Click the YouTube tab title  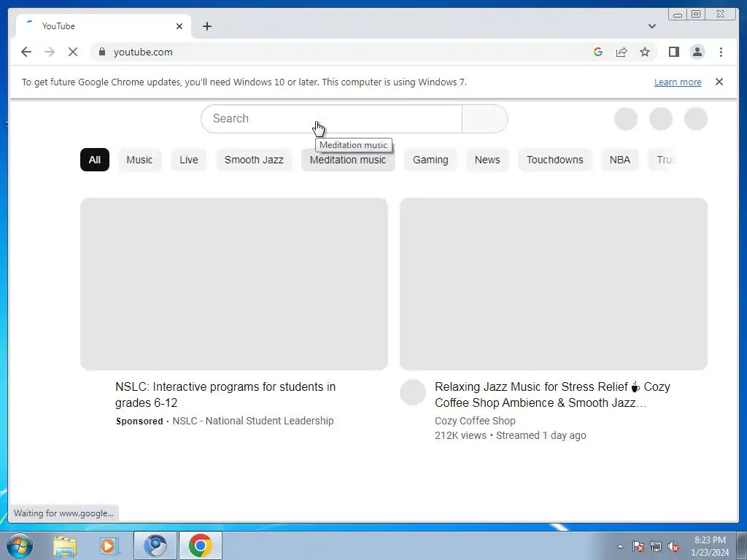tap(58, 26)
